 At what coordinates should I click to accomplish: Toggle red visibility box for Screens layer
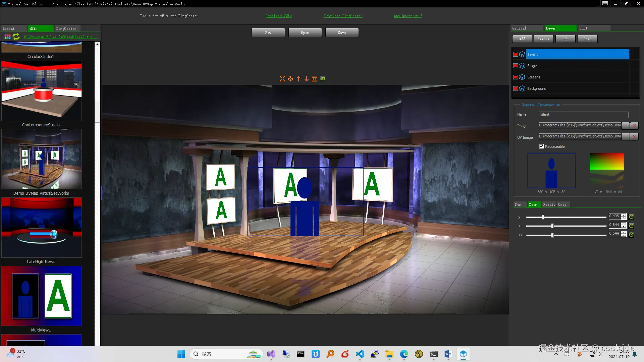click(x=516, y=77)
